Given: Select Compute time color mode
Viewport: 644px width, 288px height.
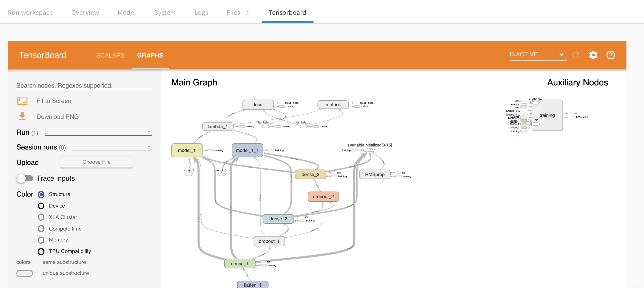Looking at the screenshot, I should point(41,229).
